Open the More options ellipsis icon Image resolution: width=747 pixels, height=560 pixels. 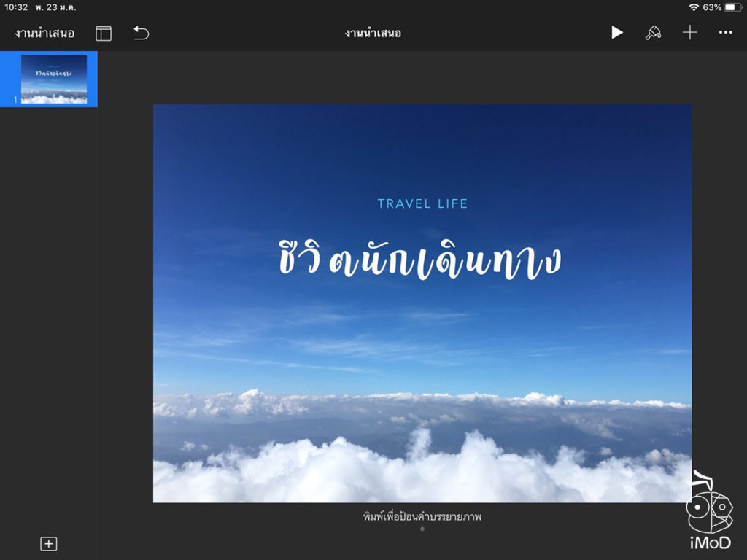725,32
